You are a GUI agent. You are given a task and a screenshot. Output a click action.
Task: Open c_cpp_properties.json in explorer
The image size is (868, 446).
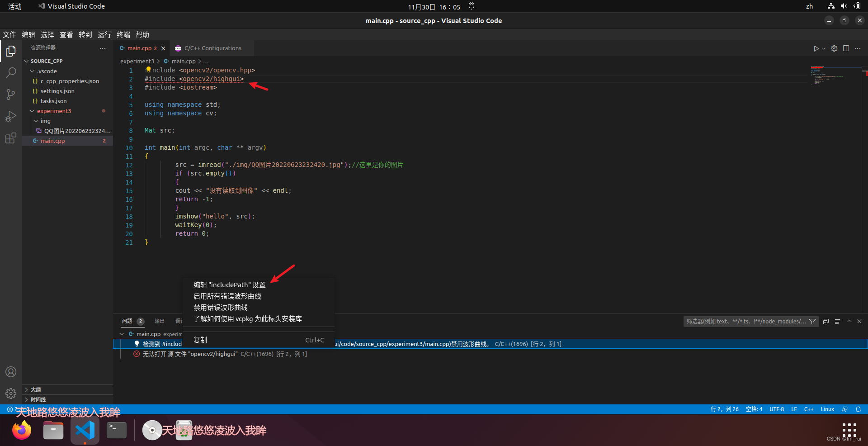click(67, 81)
